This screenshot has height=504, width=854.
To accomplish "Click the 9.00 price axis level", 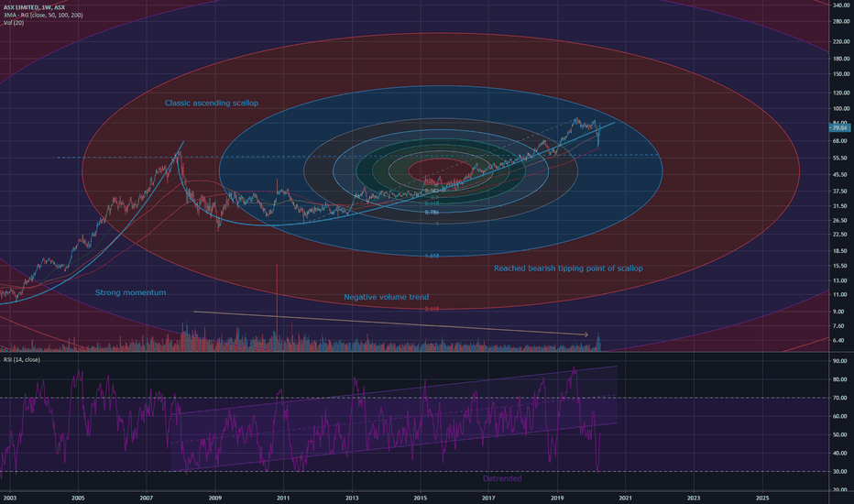I will 838,312.
